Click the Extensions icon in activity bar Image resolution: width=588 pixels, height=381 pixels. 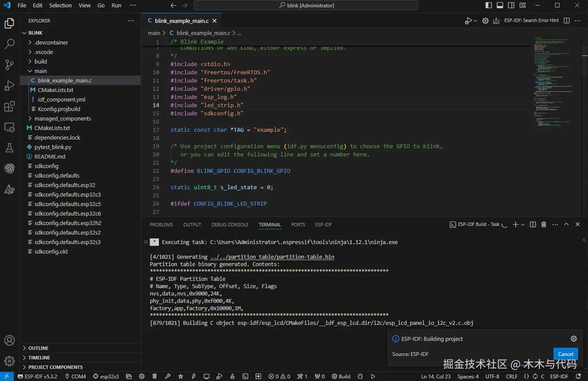(9, 107)
